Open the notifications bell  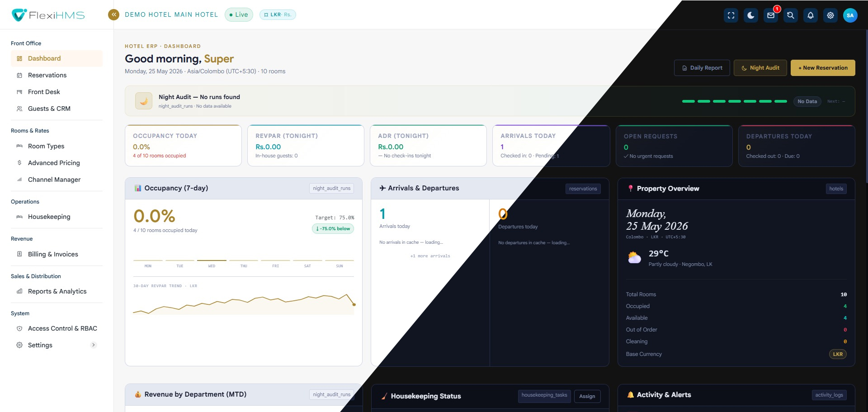811,15
